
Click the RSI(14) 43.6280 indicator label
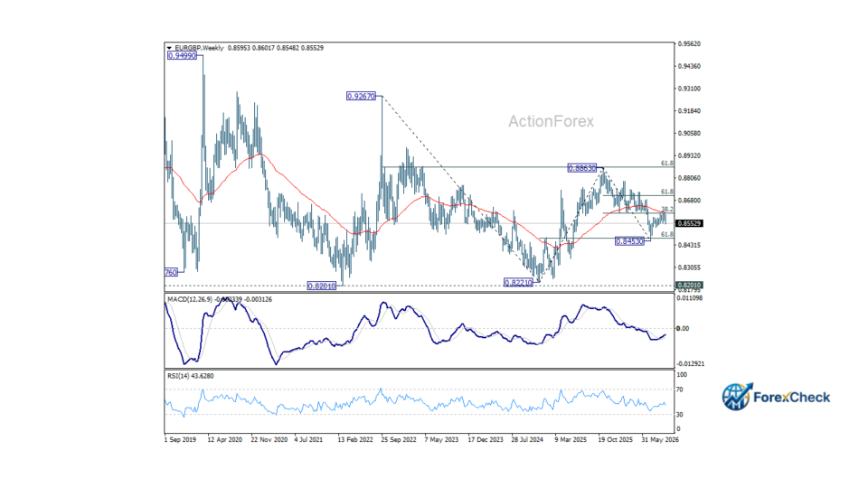(x=191, y=376)
